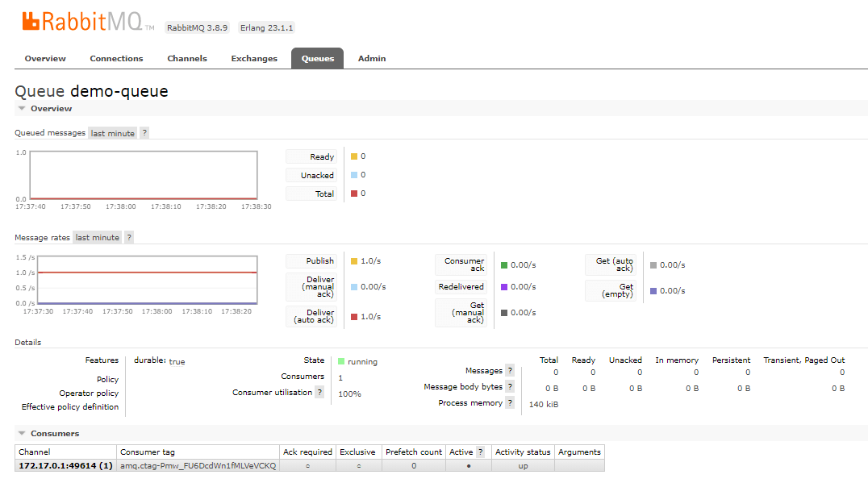This screenshot has height=483, width=868.
Task: Click the red Deliver (auto ack) swatch
Action: tap(354, 317)
